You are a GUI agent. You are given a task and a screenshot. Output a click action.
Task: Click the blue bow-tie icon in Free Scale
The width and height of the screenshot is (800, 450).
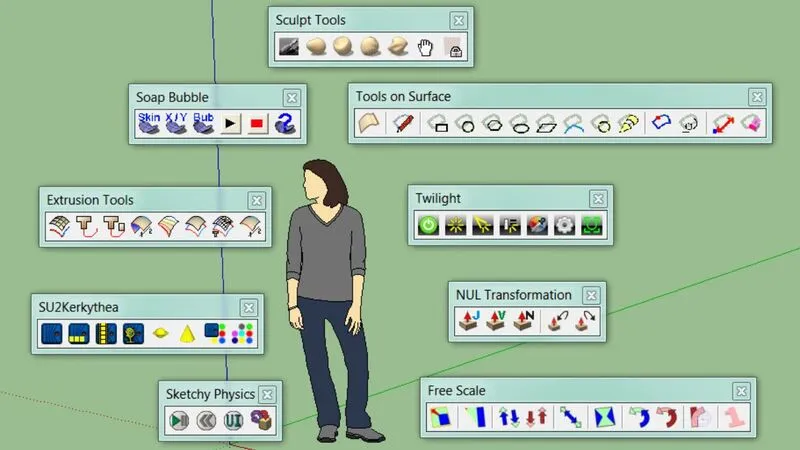tap(605, 417)
